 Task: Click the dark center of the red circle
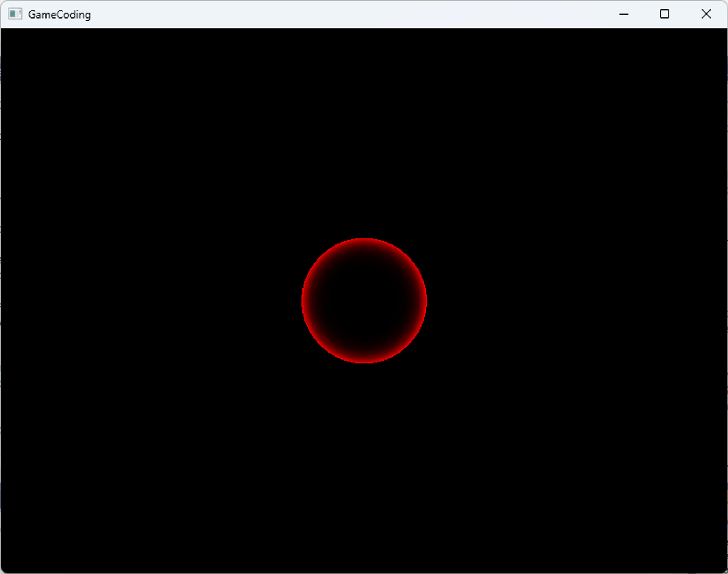pyautogui.click(x=364, y=301)
